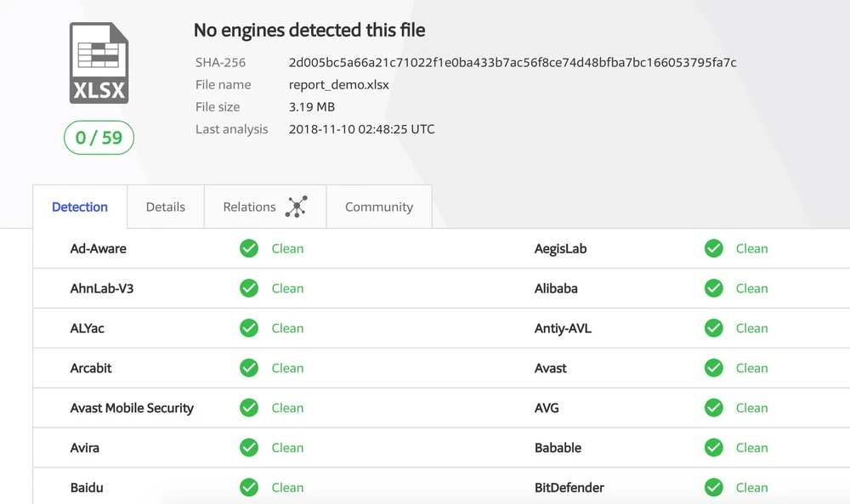Click the Clean result for AVG
The image size is (850, 504).
click(x=751, y=408)
